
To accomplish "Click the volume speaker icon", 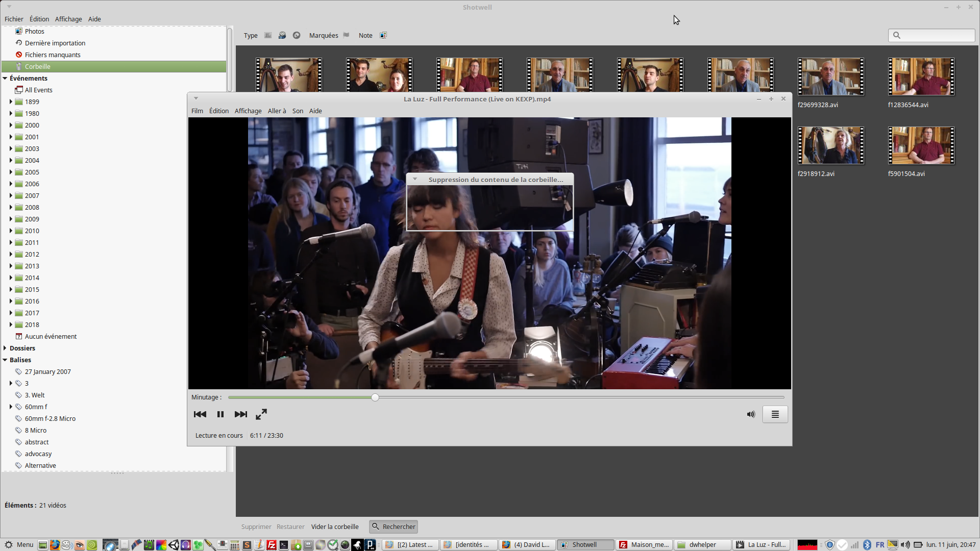I will (751, 414).
